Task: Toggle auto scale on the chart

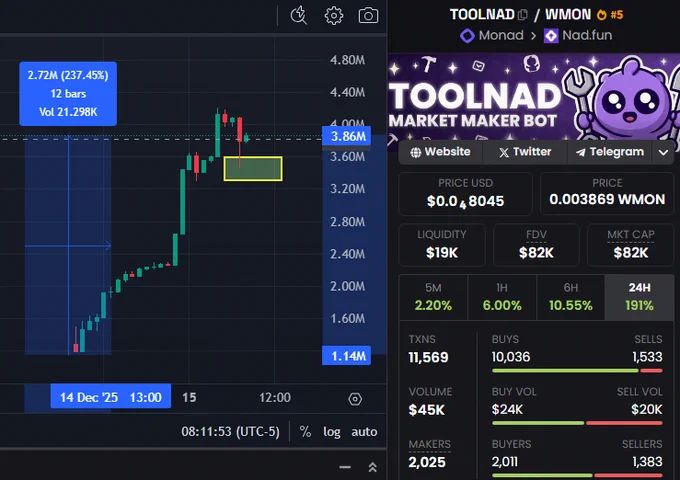Action: pos(364,432)
